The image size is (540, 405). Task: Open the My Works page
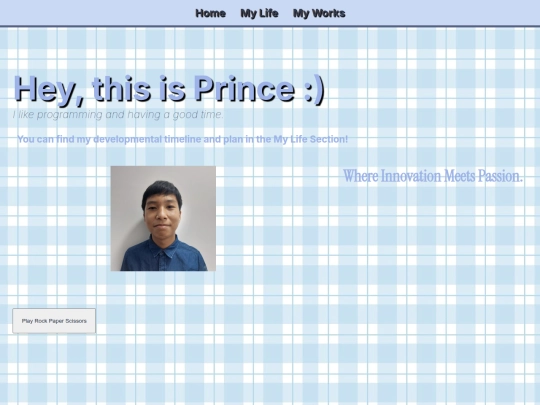pos(319,13)
